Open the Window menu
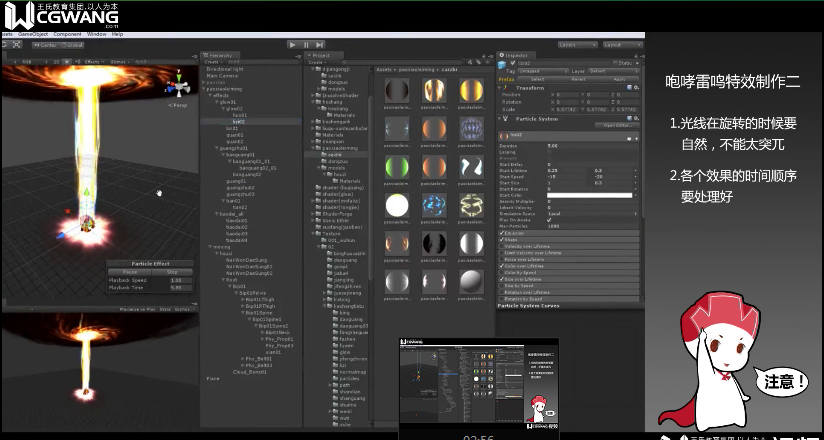This screenshot has height=440, width=824. click(x=96, y=34)
